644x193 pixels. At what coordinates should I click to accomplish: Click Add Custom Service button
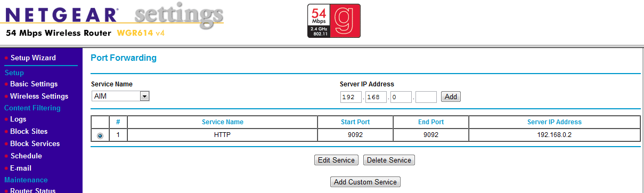tap(365, 182)
